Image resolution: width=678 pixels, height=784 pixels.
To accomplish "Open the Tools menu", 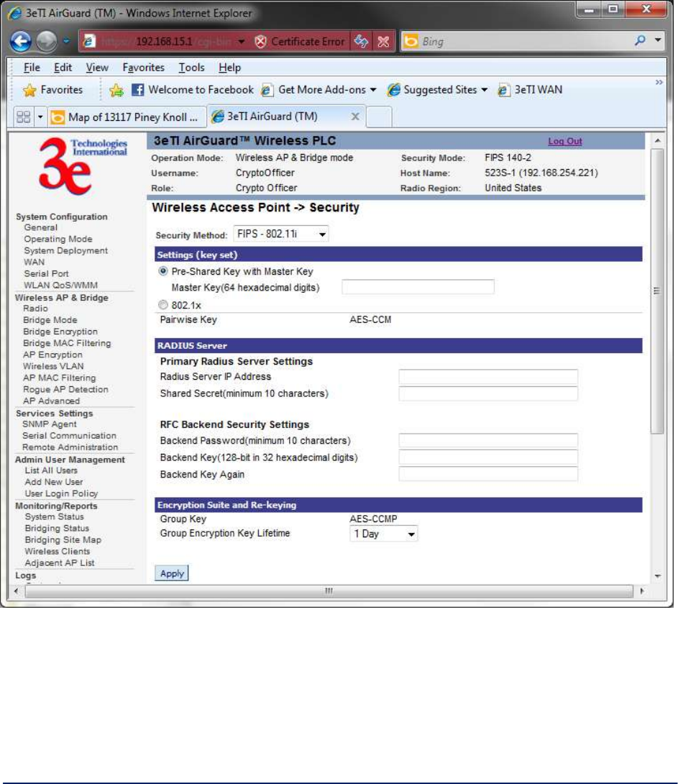I will [191, 68].
